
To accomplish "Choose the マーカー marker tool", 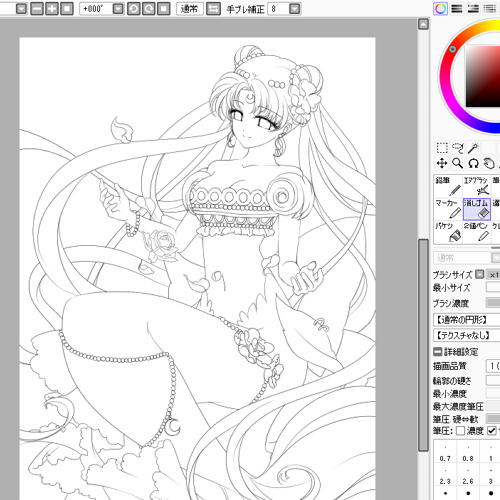I will 448,209.
